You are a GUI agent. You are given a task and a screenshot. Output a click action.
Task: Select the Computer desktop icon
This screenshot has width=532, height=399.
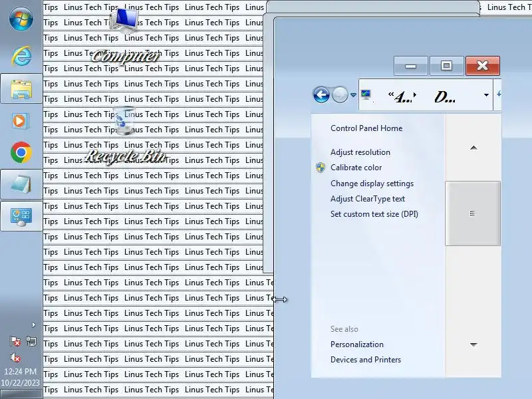click(126, 36)
